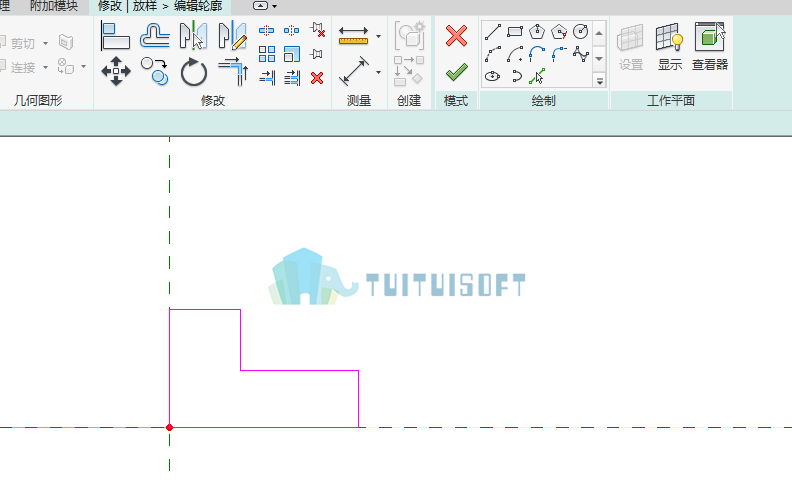
Task: Click the red X cancel edit mode
Action: pyautogui.click(x=456, y=36)
